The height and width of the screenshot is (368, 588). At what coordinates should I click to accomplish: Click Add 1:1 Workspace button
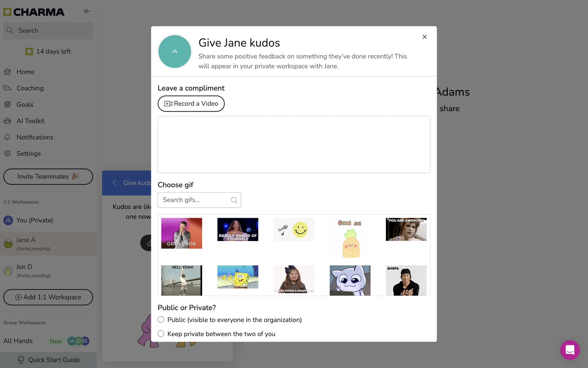pos(48,297)
